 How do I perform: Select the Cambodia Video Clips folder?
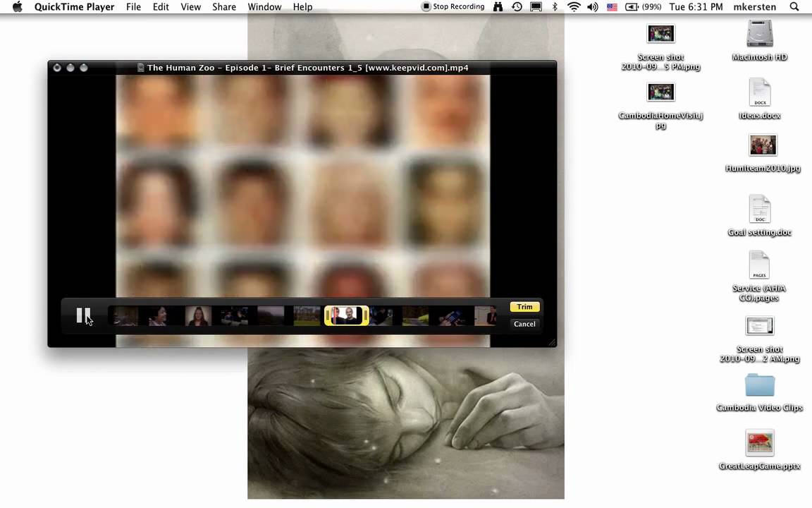click(x=760, y=385)
